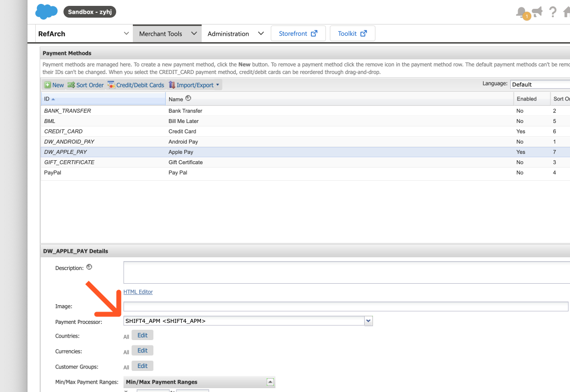The image size is (570, 392).
Task: Open the Merchant Tools menu chevron
Action: coord(194,33)
